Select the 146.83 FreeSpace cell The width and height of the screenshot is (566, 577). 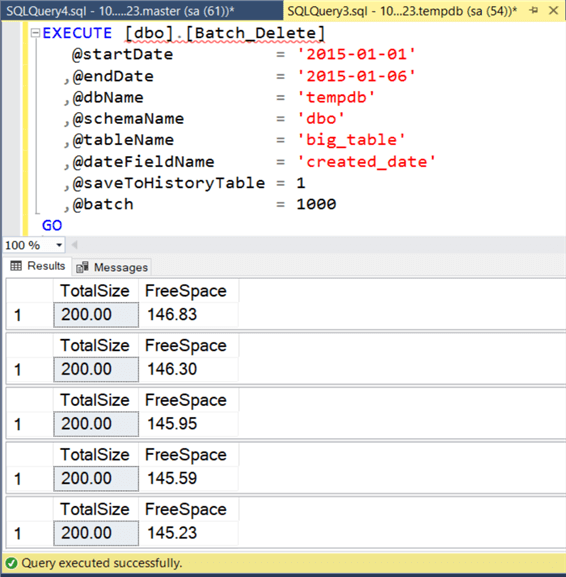click(x=189, y=315)
